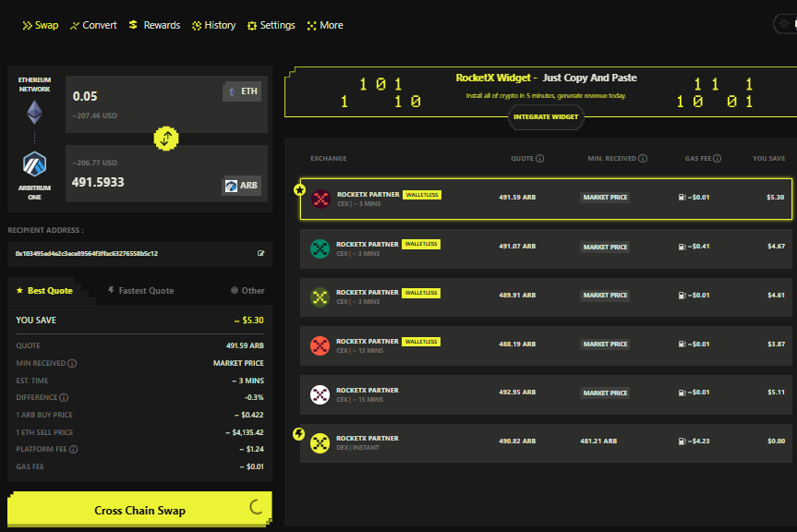Open the Min. Received info tooltip

[x=643, y=158]
